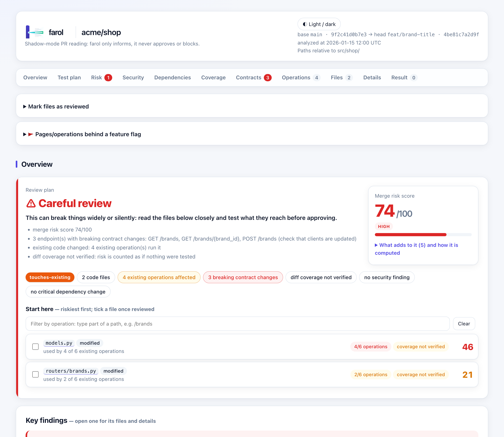The image size is (504, 437).
Task: Click the HIGH risk label
Action: tap(384, 227)
